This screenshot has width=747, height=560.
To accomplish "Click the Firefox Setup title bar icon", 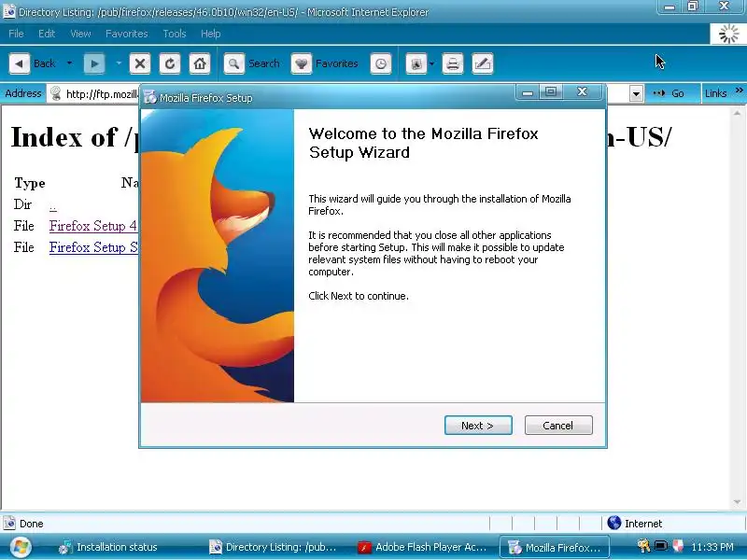I will coord(150,97).
